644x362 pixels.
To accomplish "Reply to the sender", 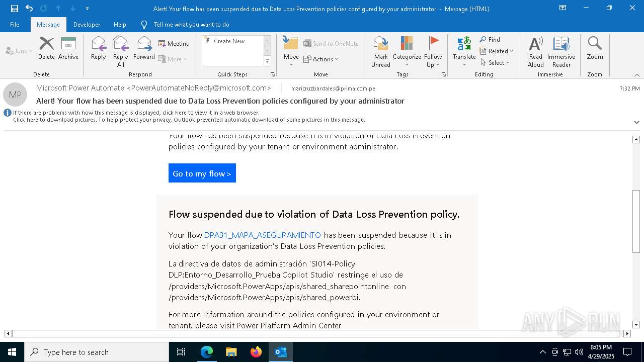I will click(x=99, y=48).
